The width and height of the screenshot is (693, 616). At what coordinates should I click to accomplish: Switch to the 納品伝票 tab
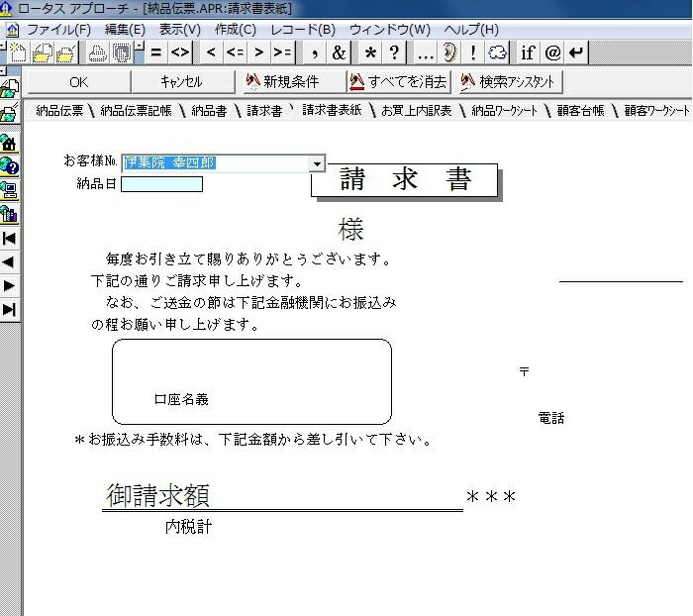click(59, 111)
